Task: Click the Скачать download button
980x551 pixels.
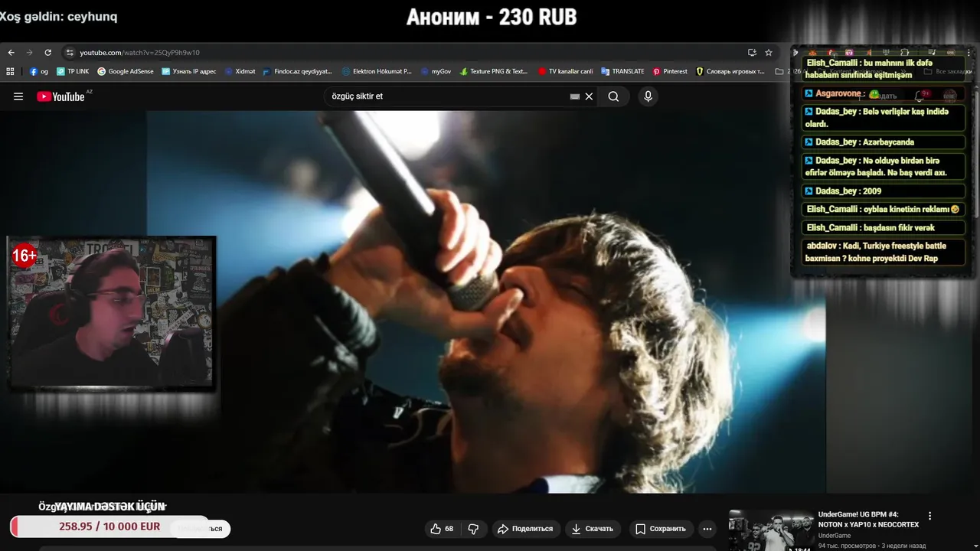Action: click(x=593, y=529)
